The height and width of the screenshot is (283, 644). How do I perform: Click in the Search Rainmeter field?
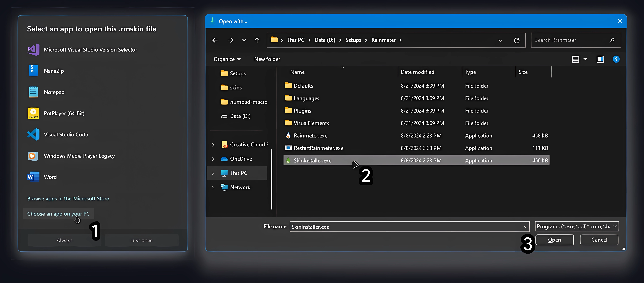pyautogui.click(x=570, y=40)
